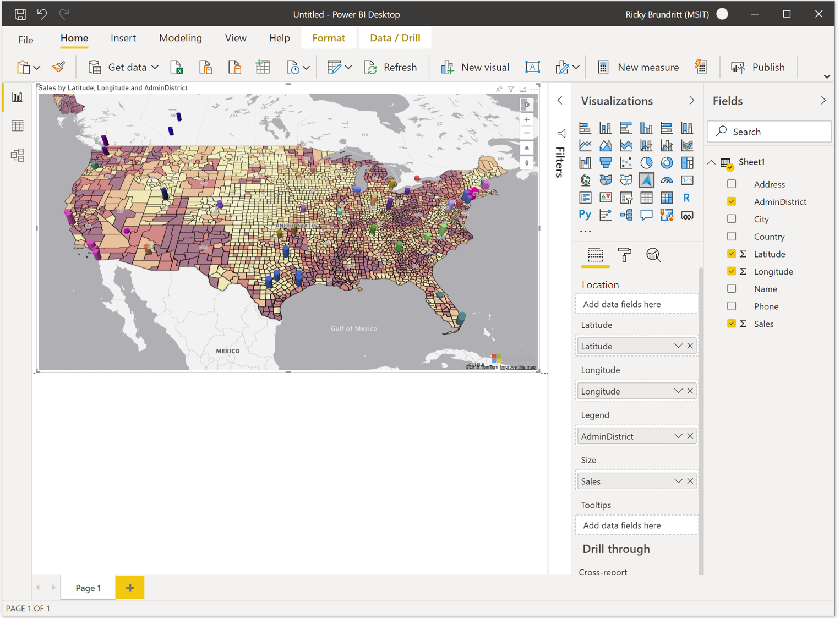Enable the Country field checkbox
840x619 pixels.
pyautogui.click(x=732, y=236)
